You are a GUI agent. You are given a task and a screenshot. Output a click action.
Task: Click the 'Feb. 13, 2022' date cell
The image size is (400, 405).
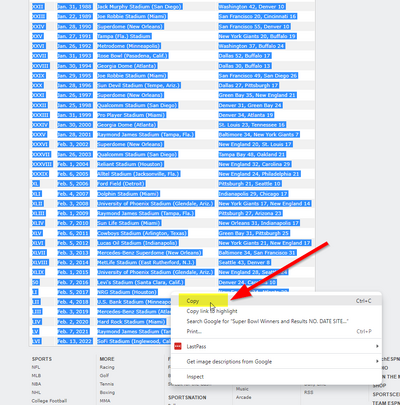[x=75, y=341]
